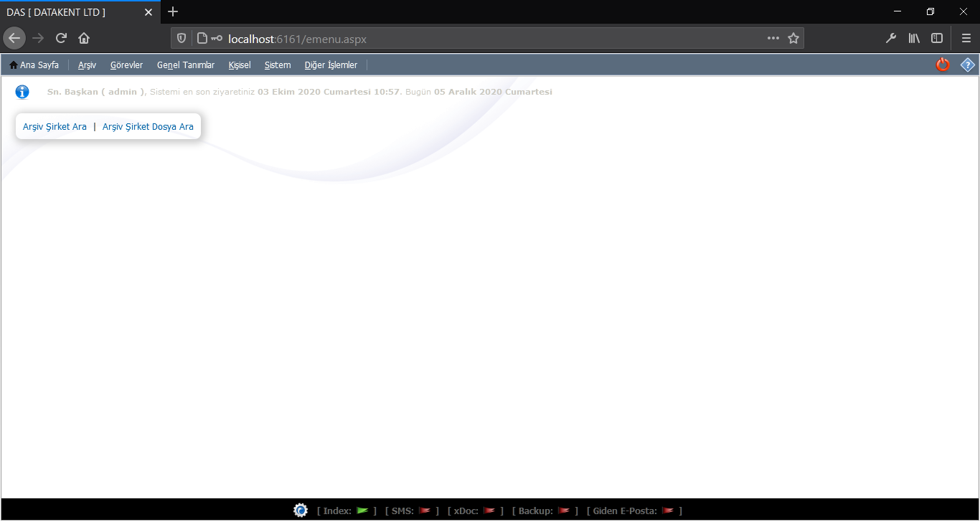Open Arşiv Şirket Ara link
The width and height of the screenshot is (980, 522).
tap(55, 127)
